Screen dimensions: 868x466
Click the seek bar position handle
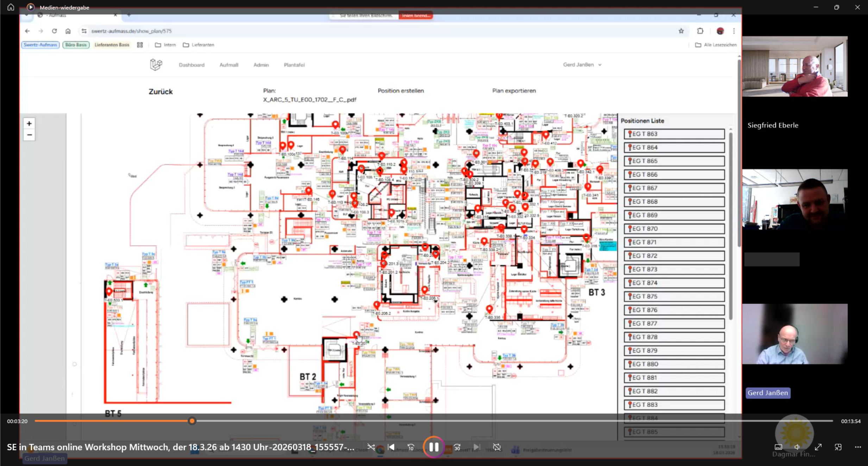tap(192, 421)
